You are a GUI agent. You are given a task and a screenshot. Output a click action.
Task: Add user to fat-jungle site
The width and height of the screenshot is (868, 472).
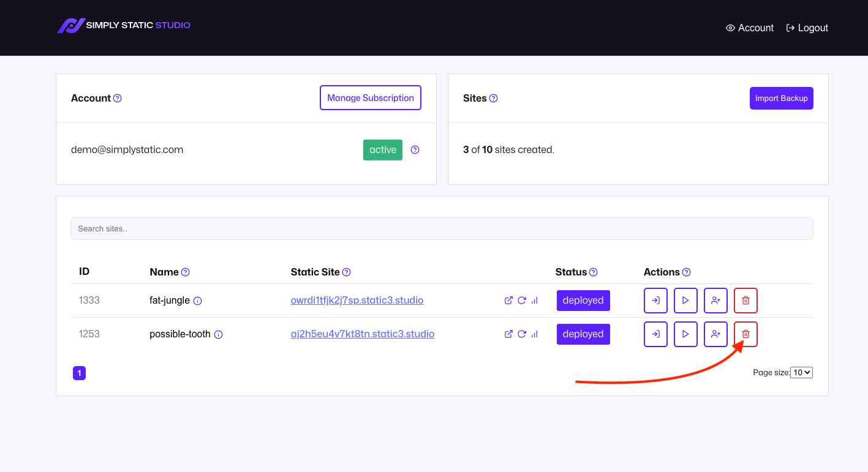click(715, 301)
